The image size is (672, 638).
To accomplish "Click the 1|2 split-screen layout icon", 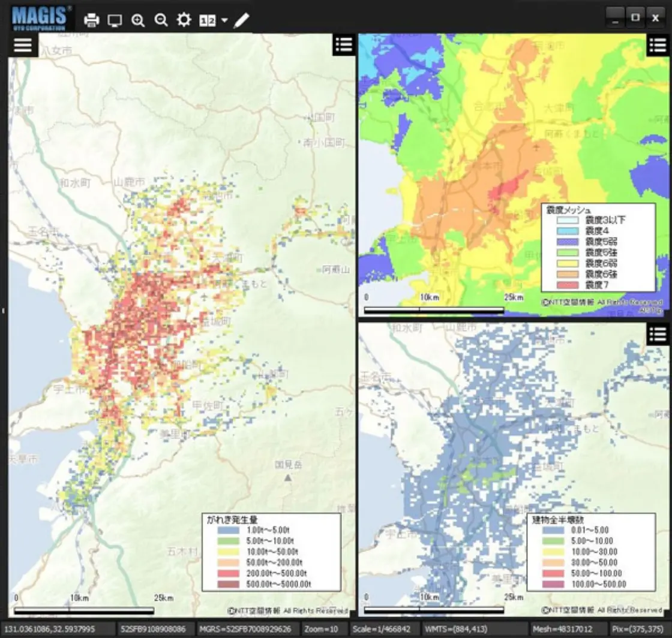I will pyautogui.click(x=207, y=20).
